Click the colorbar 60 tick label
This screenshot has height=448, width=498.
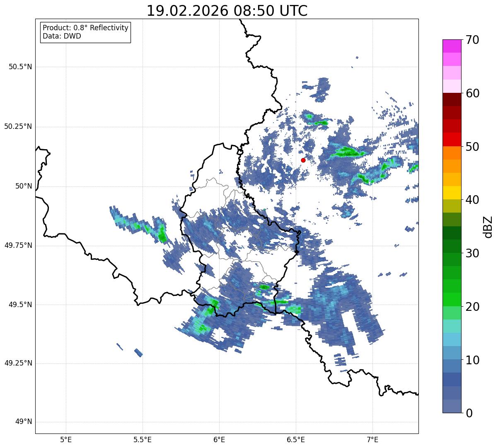[x=472, y=93]
